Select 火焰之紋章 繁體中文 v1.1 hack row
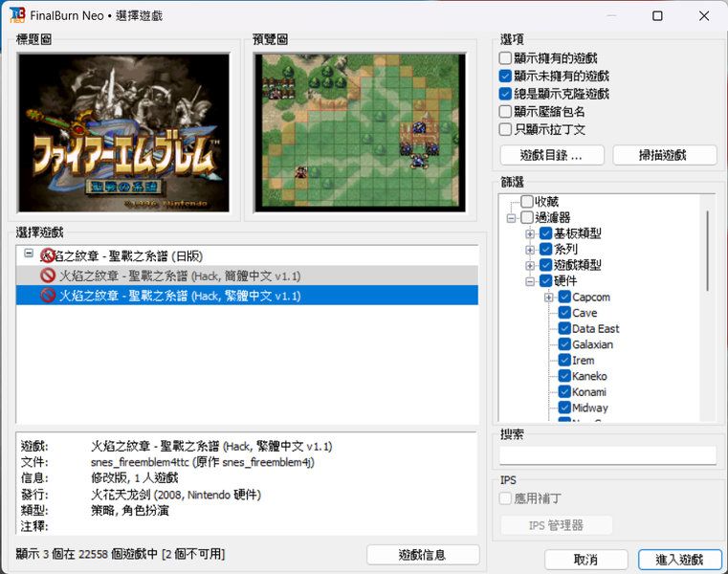This screenshot has height=574, width=728. coord(247,295)
